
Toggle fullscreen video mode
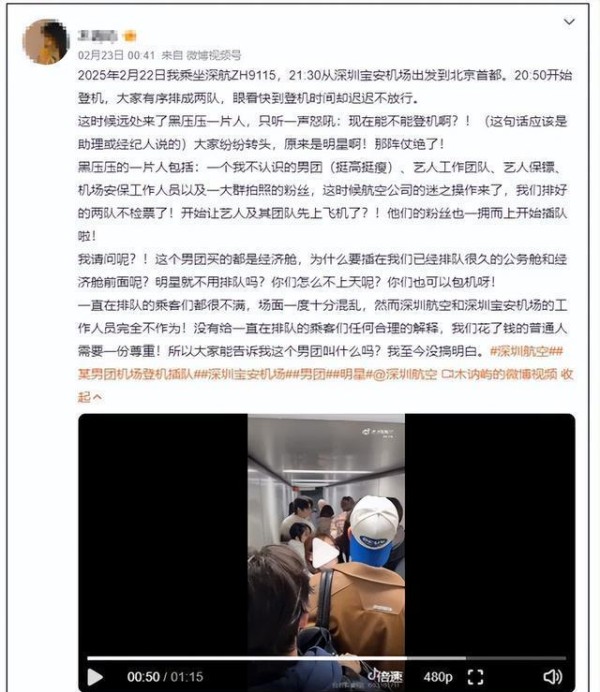(475, 677)
